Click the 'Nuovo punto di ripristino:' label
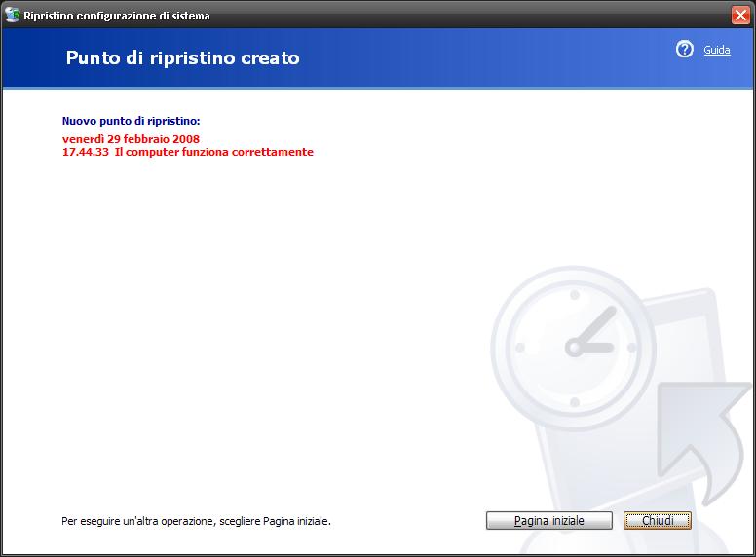756x557 pixels. [x=132, y=121]
